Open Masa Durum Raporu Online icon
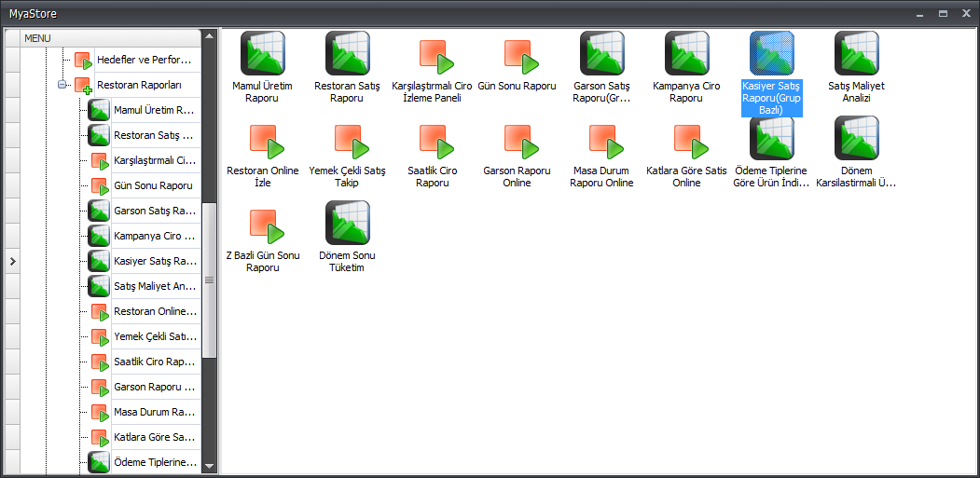 pos(604,142)
